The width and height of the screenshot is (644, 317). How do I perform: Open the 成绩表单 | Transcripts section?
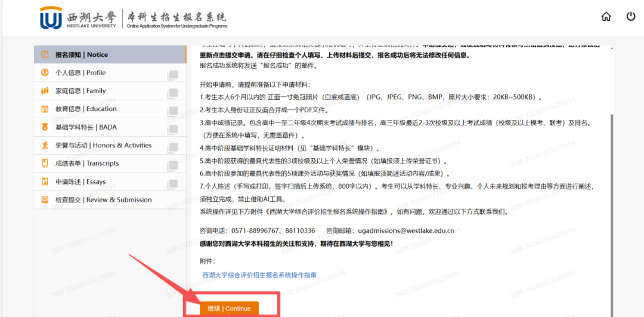87,164
